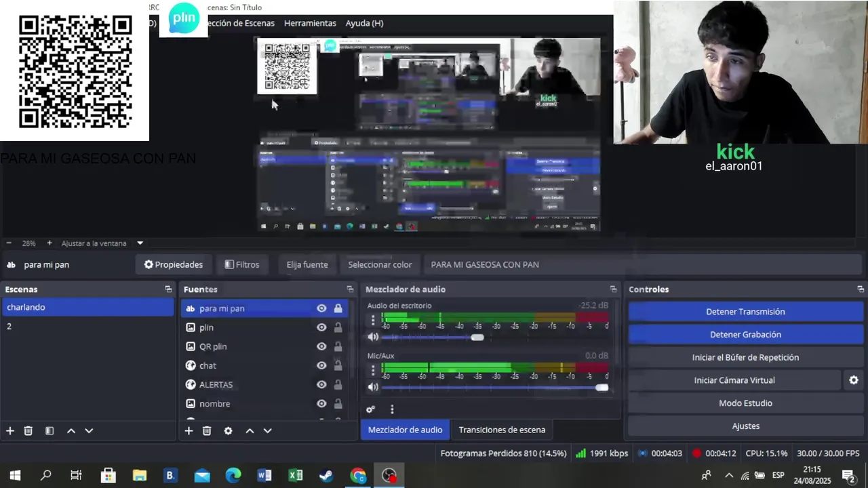868x488 pixels.
Task: Lock the chat source
Action: (x=338, y=365)
